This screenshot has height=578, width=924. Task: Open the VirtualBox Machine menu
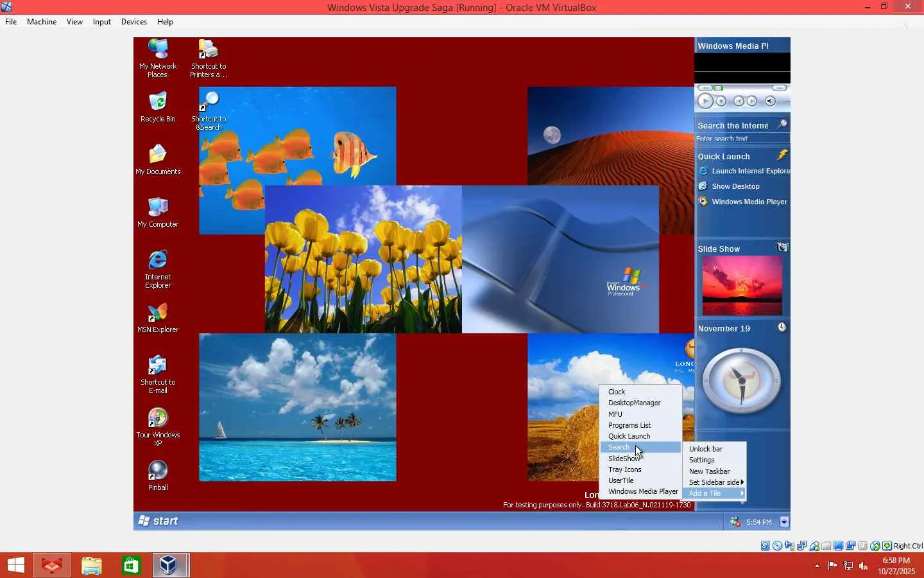pyautogui.click(x=42, y=22)
